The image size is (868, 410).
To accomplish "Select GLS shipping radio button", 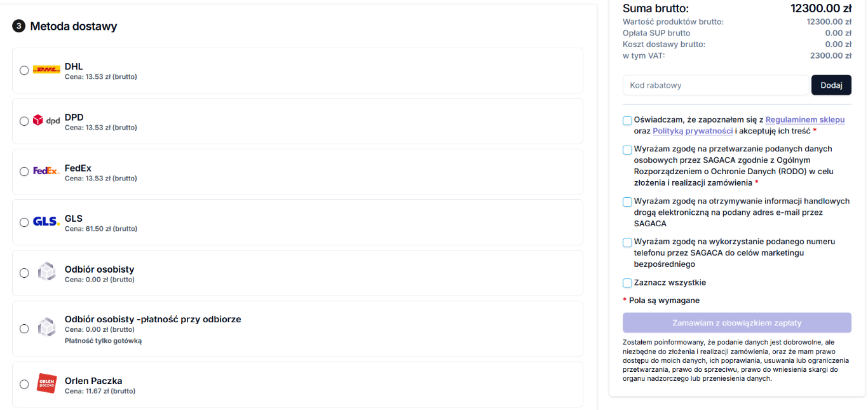I will coord(24,222).
